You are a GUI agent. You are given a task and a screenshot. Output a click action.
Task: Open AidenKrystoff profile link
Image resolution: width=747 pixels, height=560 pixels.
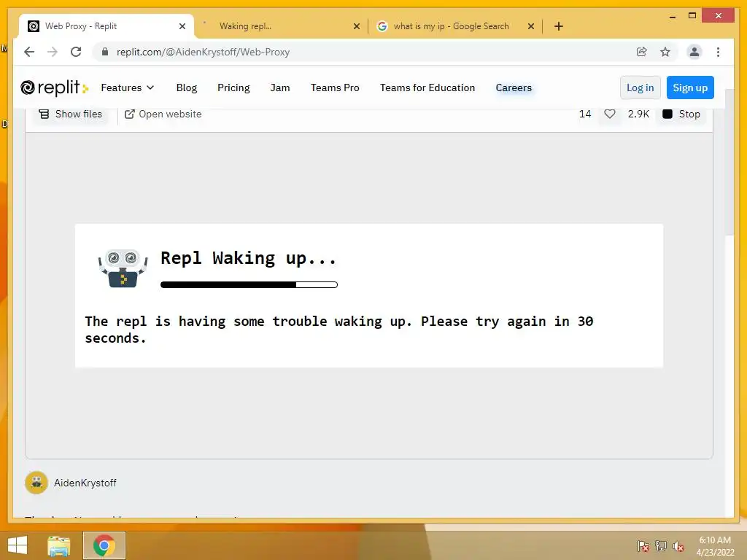point(85,483)
